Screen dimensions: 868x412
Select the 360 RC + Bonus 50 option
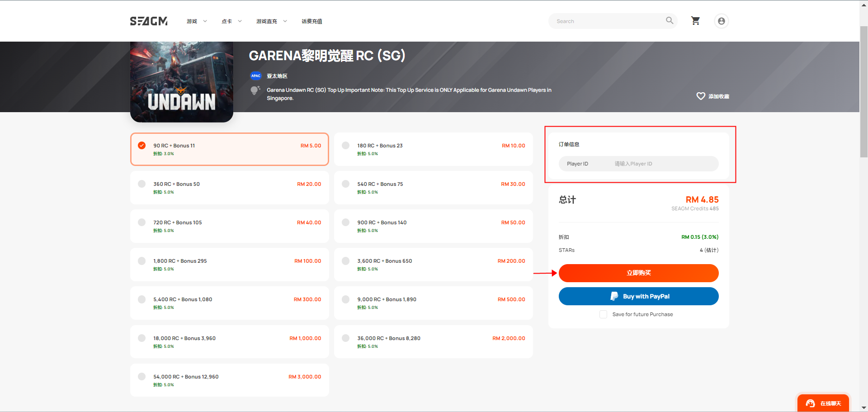click(230, 188)
